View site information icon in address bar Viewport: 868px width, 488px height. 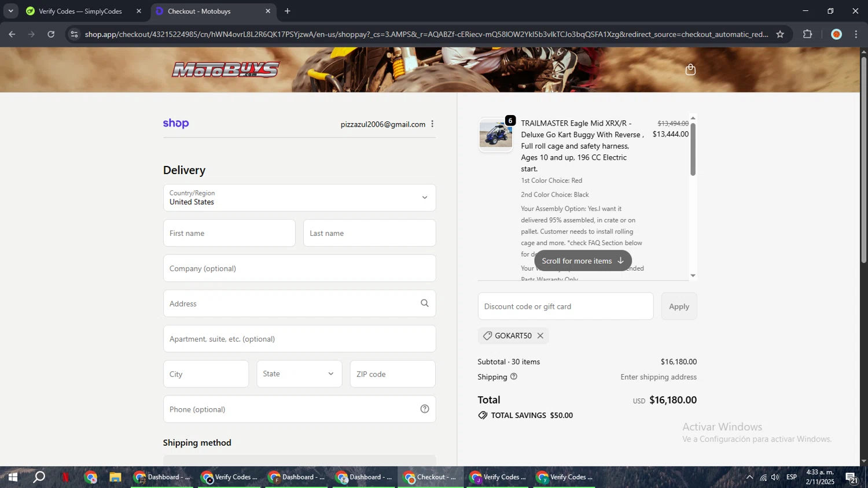click(74, 34)
